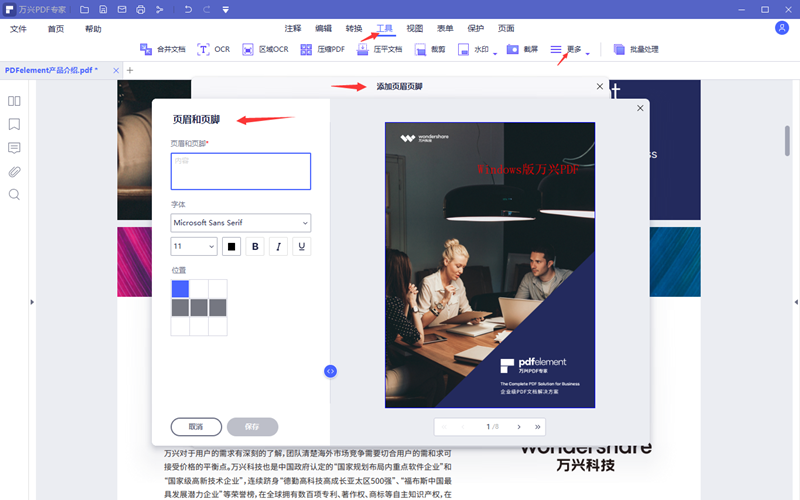Viewport: 800px width, 500px height.
Task: Click the 批量处理 batch process icon
Action: click(x=619, y=49)
